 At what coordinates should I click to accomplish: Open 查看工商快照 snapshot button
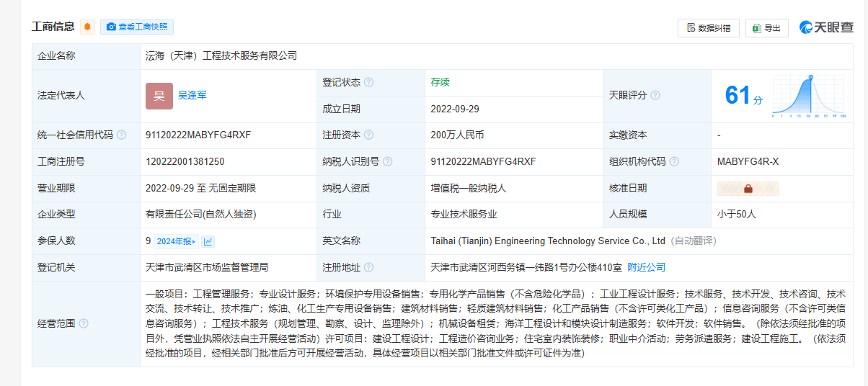coord(137,27)
